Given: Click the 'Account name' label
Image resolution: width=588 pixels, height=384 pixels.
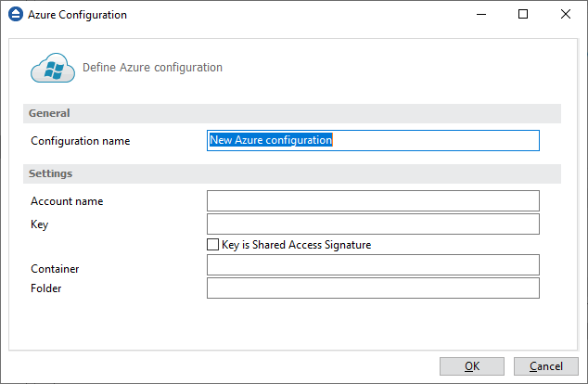Looking at the screenshot, I should (67, 201).
